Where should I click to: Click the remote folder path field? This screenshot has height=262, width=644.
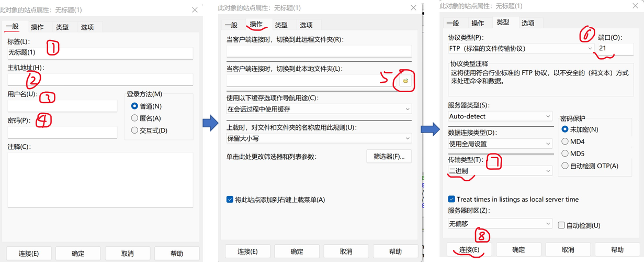[319, 51]
